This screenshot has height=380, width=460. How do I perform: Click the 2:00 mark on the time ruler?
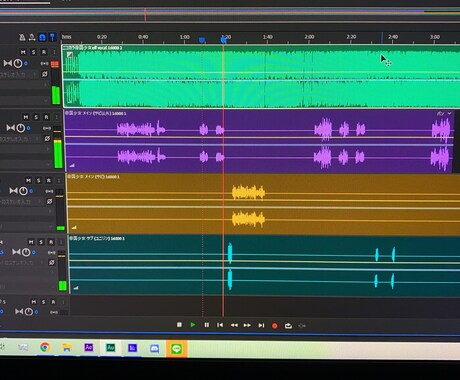[309, 37]
